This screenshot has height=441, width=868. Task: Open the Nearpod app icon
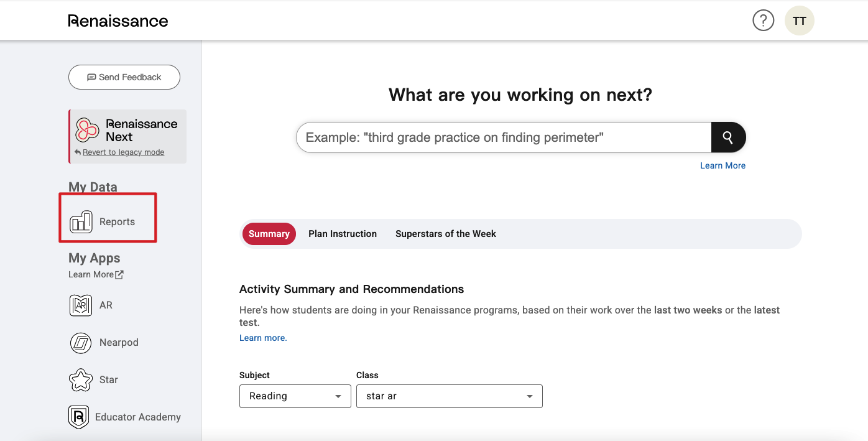[x=81, y=343]
